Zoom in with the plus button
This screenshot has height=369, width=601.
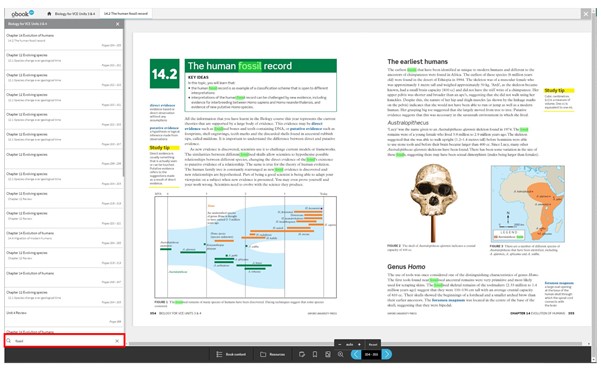coord(359,344)
